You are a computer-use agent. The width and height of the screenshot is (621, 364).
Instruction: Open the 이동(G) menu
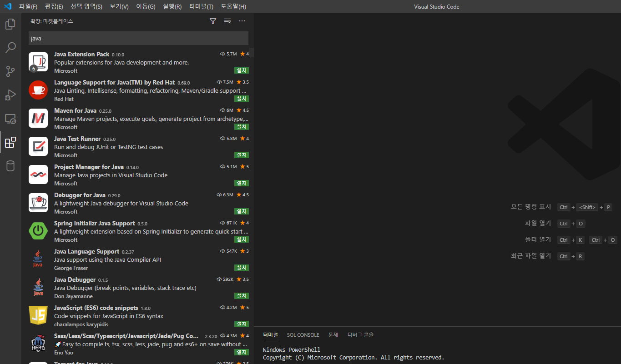146,6
